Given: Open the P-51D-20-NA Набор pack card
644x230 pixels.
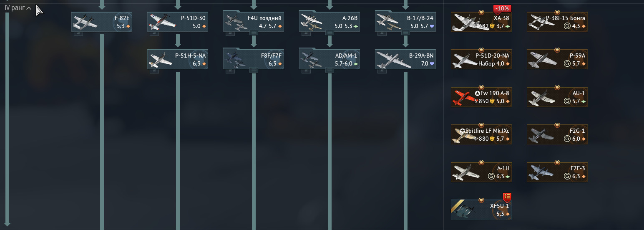Looking at the screenshot, I should pyautogui.click(x=481, y=59).
